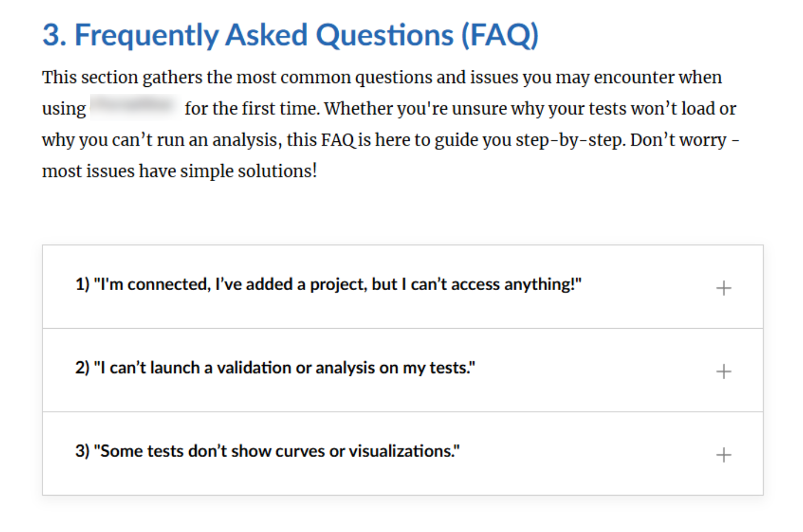The height and width of the screenshot is (532, 803).
Task: Click the "3." section number in the heading
Action: click(x=55, y=35)
